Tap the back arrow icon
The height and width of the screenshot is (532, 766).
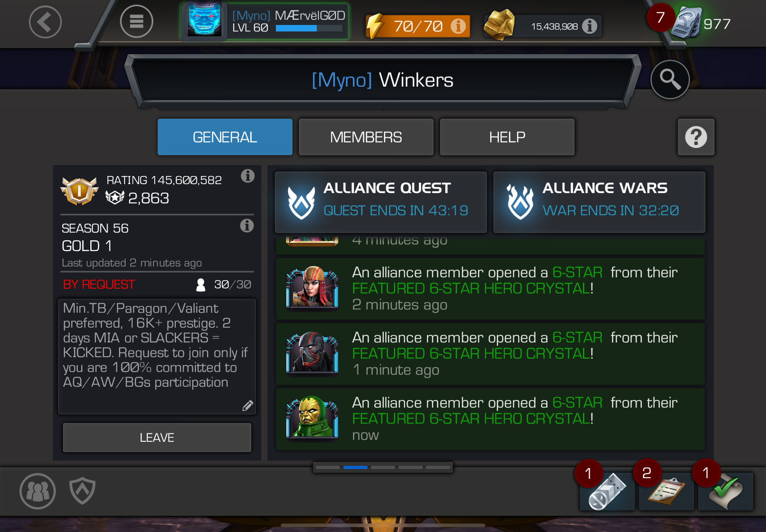(45, 22)
